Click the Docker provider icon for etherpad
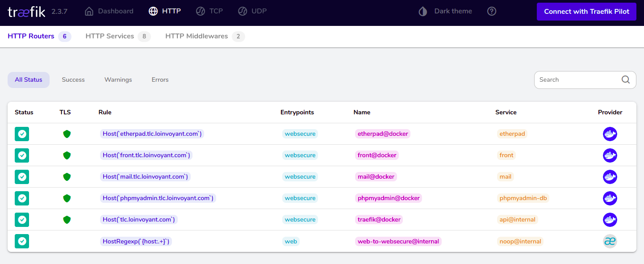The image size is (644, 264). (610, 134)
